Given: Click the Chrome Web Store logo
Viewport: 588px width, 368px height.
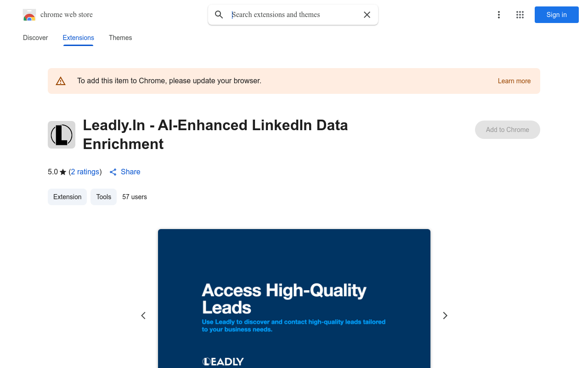Looking at the screenshot, I should point(29,15).
